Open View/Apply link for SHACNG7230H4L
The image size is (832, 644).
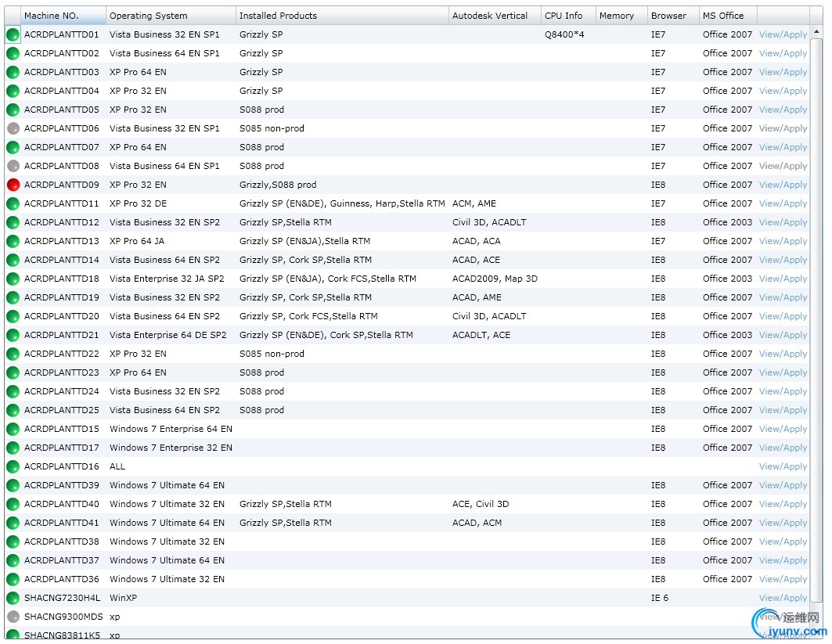pyautogui.click(x=783, y=598)
